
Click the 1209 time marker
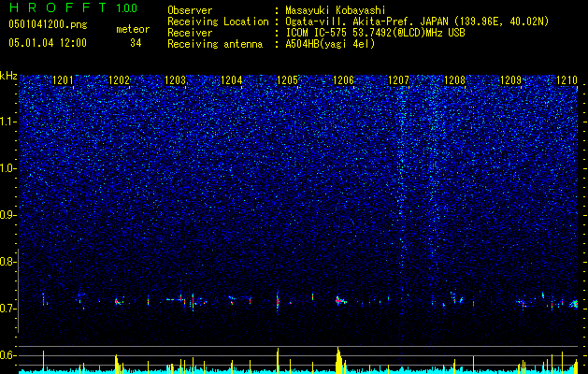[x=511, y=80]
